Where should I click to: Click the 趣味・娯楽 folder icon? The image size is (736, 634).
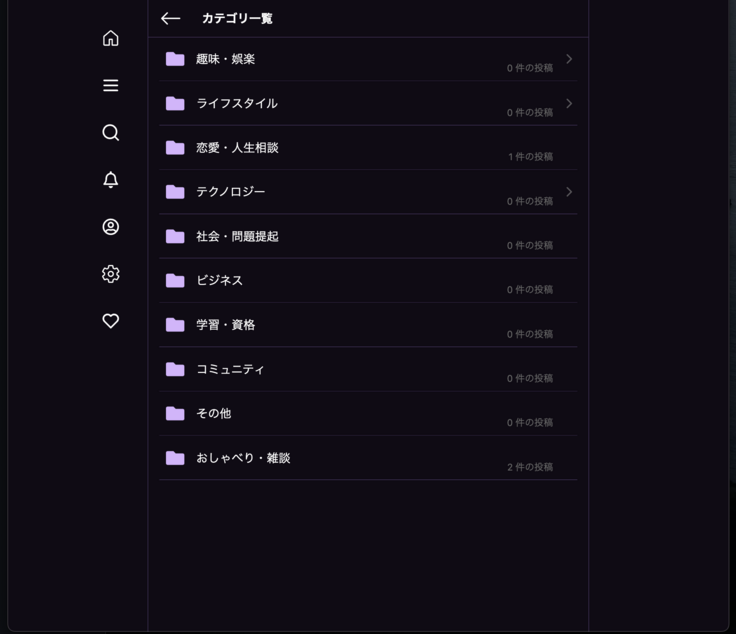click(175, 59)
